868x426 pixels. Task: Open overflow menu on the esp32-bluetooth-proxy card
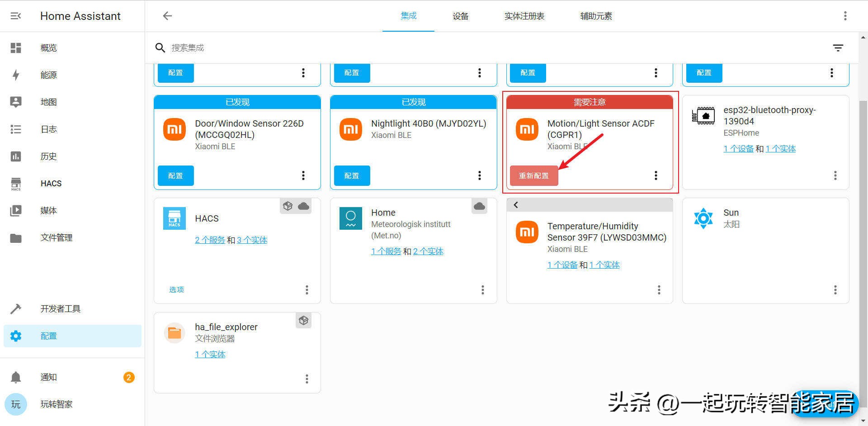tap(835, 175)
